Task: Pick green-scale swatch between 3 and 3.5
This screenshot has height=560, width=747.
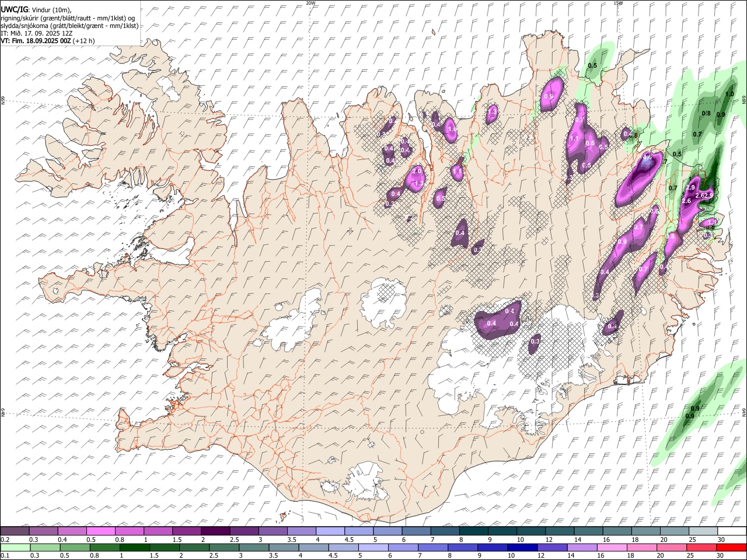Action: [253, 548]
